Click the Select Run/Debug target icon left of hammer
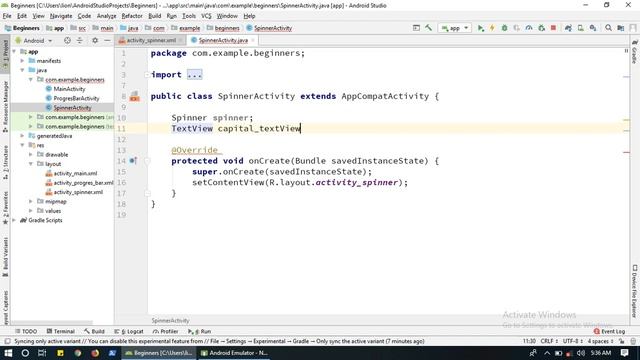The height and width of the screenshot is (360, 640). (x=416, y=28)
